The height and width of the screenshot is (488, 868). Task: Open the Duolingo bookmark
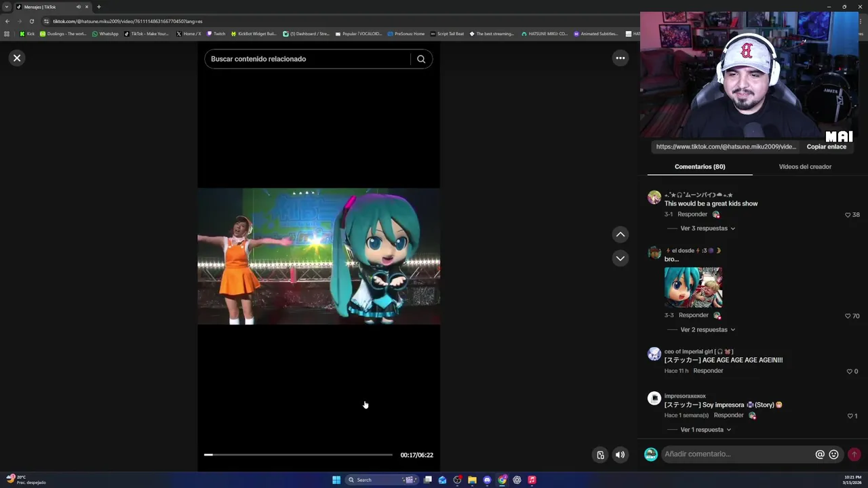coord(63,34)
